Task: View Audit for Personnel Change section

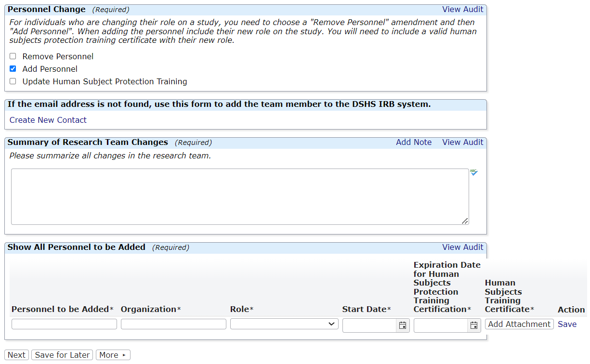Action: point(462,9)
